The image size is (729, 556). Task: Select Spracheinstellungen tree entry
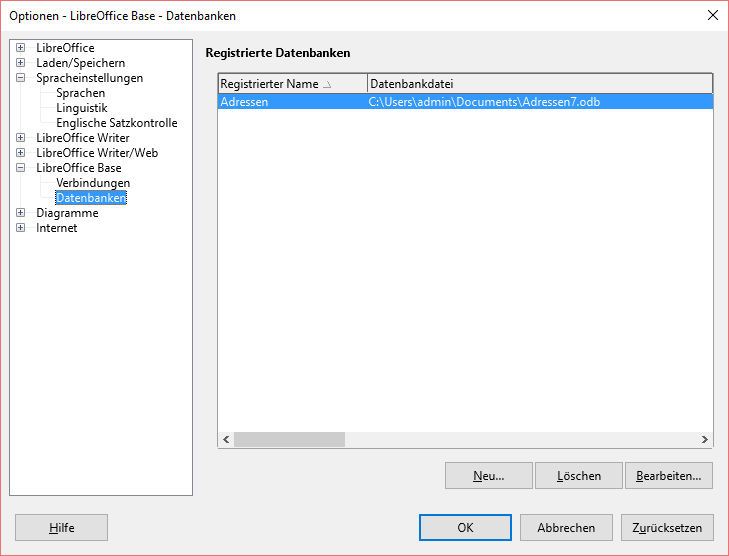click(90, 78)
